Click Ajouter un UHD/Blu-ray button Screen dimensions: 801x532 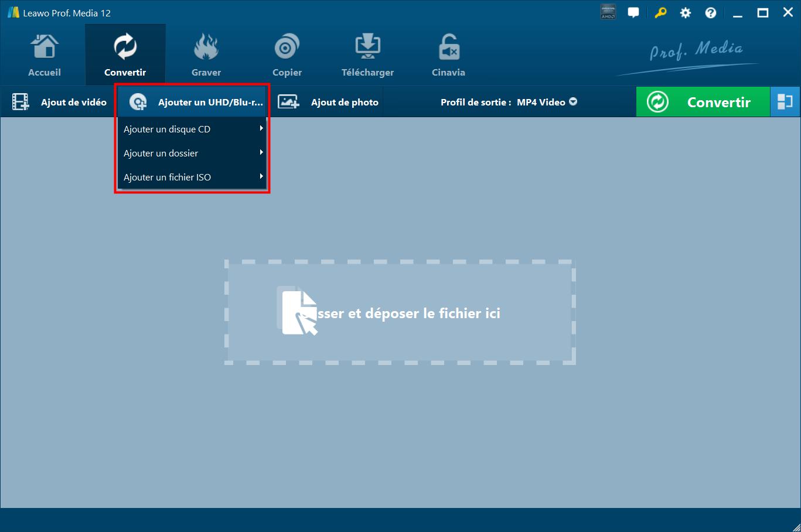point(192,102)
